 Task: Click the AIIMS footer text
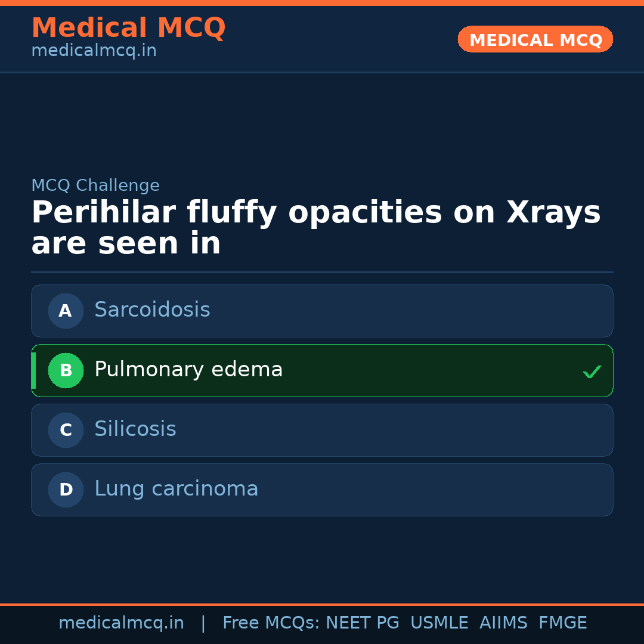pyautogui.click(x=503, y=623)
